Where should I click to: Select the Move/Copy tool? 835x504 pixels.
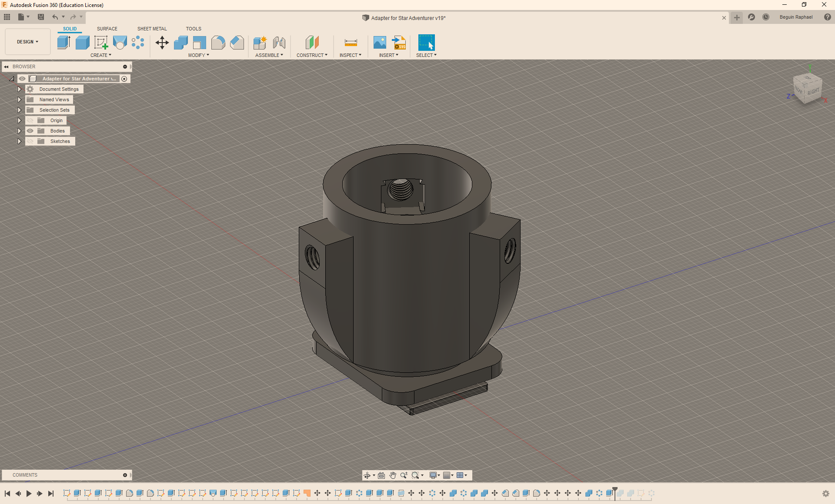click(x=162, y=43)
